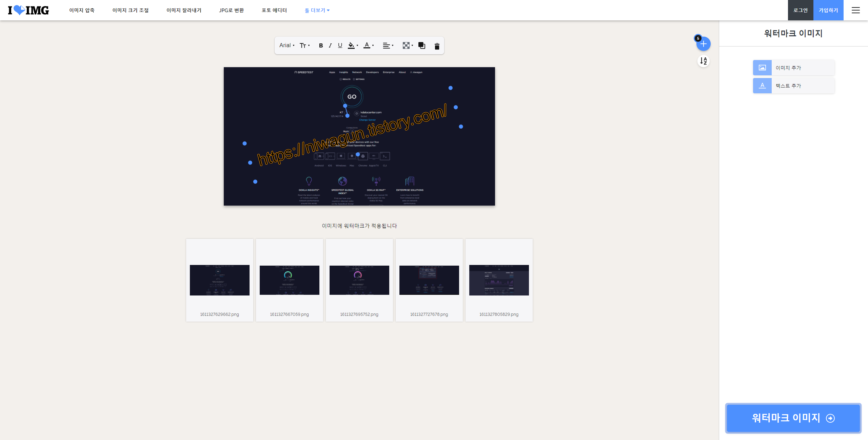
Task: Click the 텍스트 추가 button
Action: coord(793,86)
